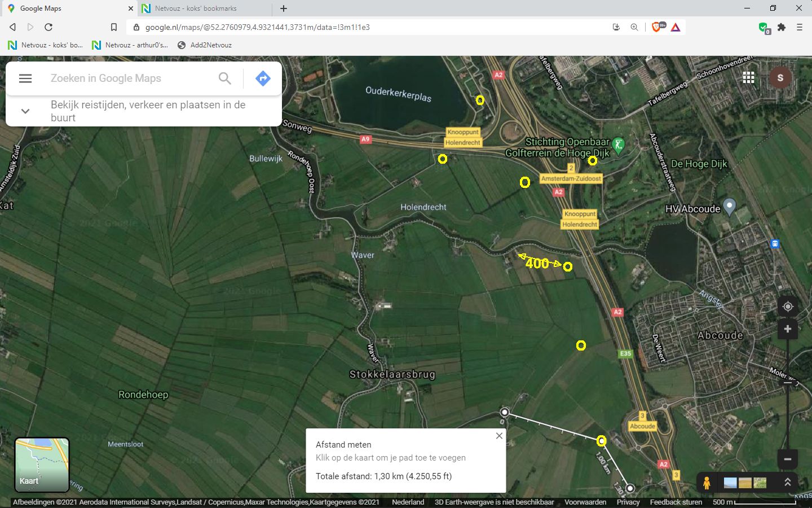This screenshot has height=508, width=812.
Task: Zoom out with the minus button
Action: (788, 459)
